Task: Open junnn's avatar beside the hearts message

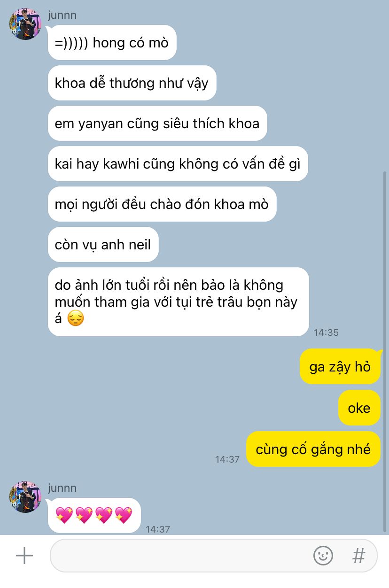Action: click(25, 497)
